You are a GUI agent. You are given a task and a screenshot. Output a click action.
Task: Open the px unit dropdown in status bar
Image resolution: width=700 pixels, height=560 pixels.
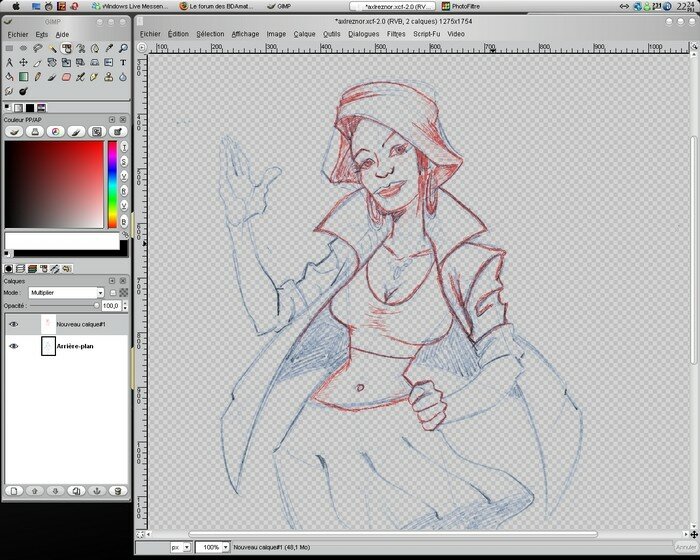[x=181, y=547]
